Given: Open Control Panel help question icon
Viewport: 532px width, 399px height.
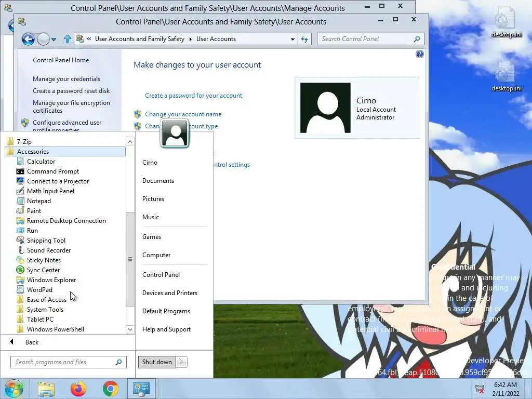Looking at the screenshot, I should coord(419,54).
